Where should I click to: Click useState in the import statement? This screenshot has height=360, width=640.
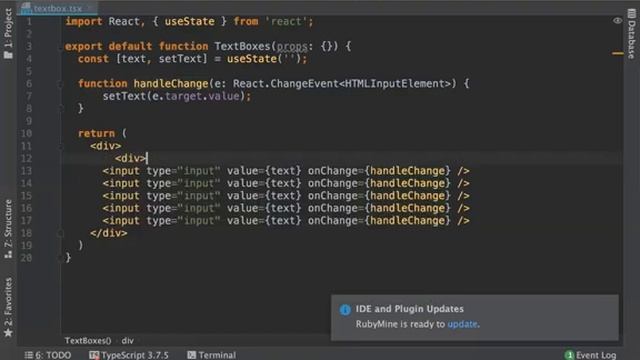[x=189, y=21]
